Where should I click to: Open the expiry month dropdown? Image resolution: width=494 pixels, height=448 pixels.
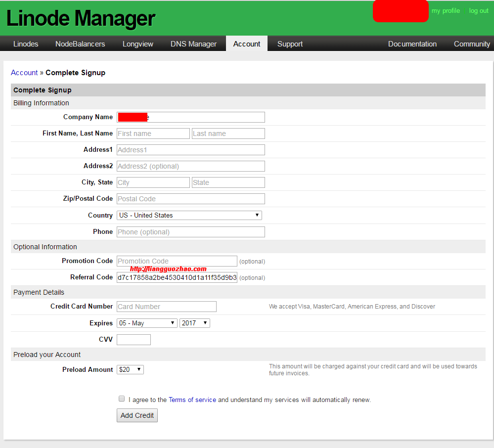[x=147, y=323]
